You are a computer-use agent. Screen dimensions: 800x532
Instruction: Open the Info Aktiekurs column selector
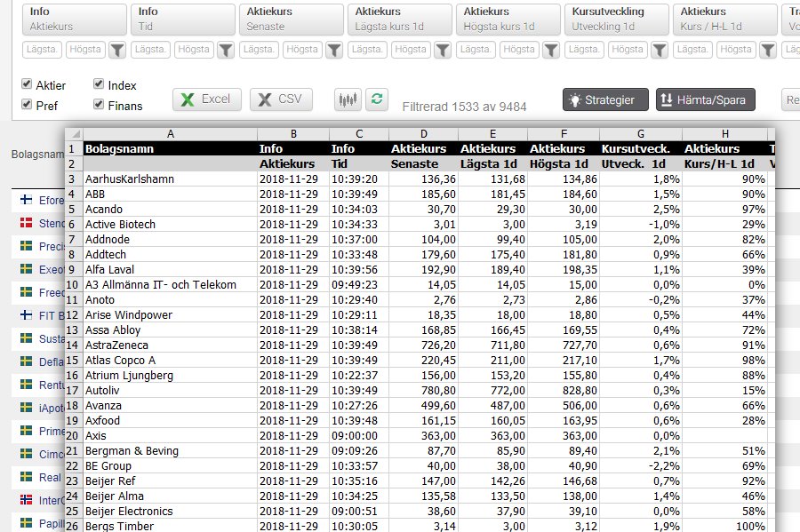[x=75, y=20]
